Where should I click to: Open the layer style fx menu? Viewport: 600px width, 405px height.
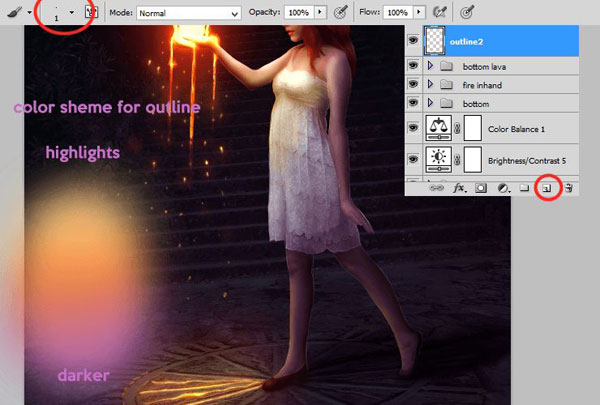tap(460, 188)
